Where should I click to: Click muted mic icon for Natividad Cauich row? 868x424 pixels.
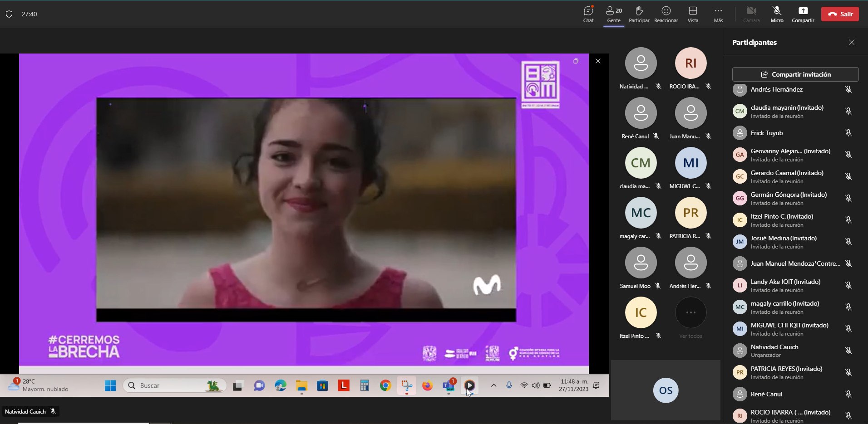(x=848, y=351)
